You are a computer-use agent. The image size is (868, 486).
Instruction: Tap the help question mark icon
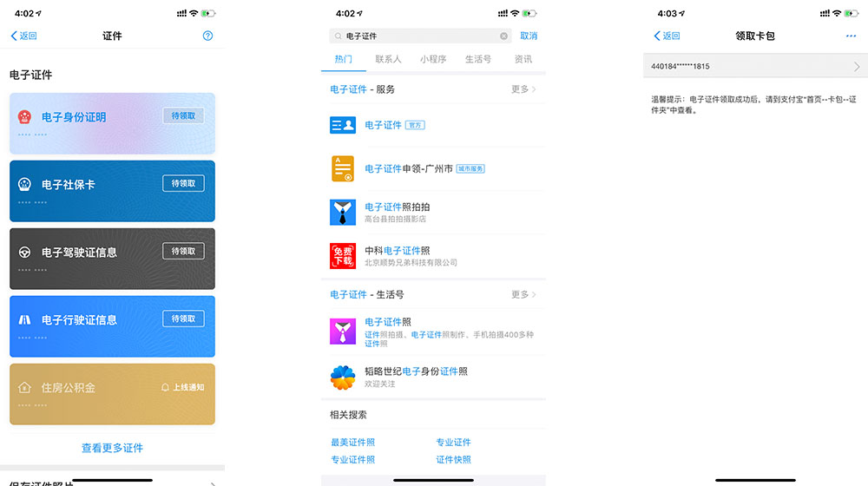pyautogui.click(x=207, y=36)
